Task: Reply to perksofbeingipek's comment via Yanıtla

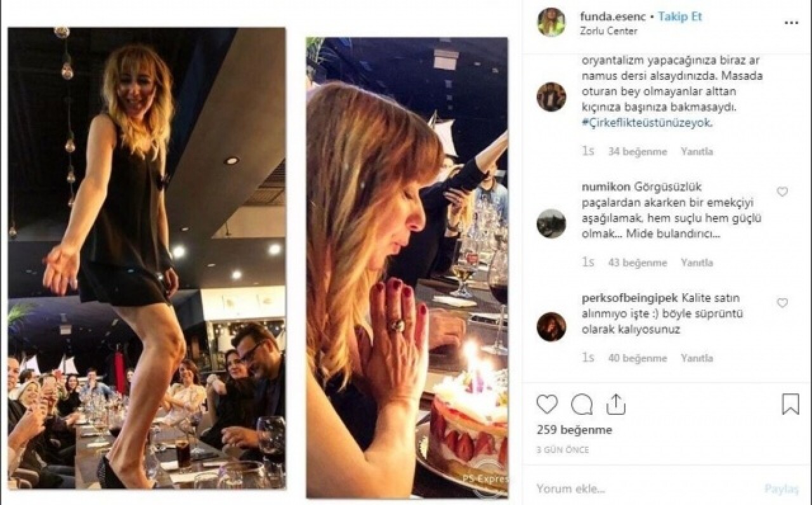Action: click(x=697, y=358)
